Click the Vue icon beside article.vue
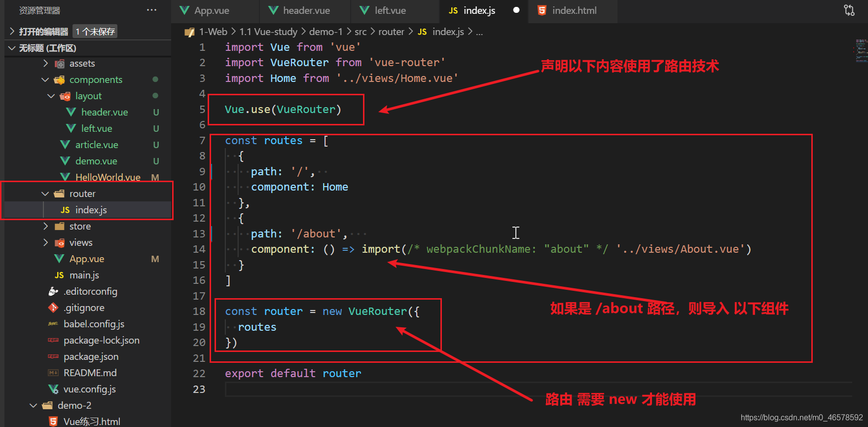 (65, 145)
